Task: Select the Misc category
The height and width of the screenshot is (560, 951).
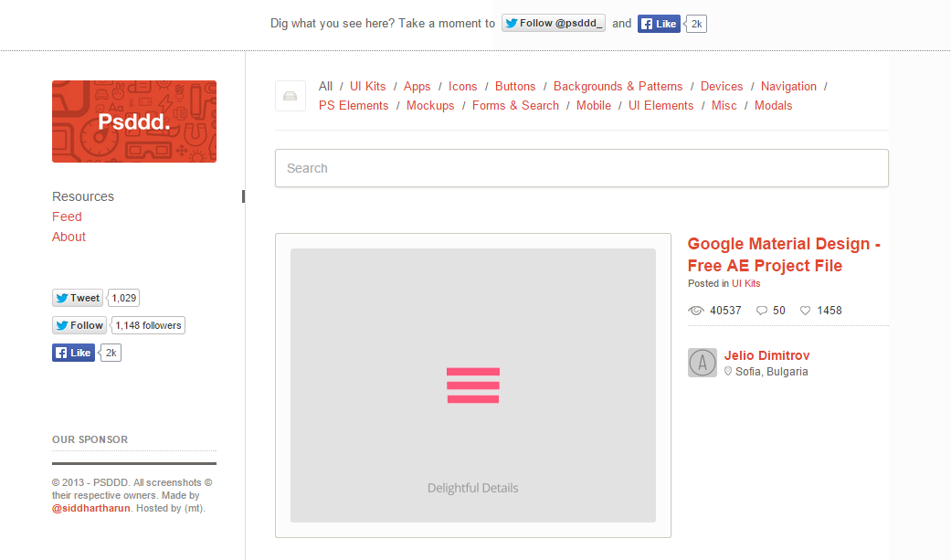Action: click(x=724, y=106)
